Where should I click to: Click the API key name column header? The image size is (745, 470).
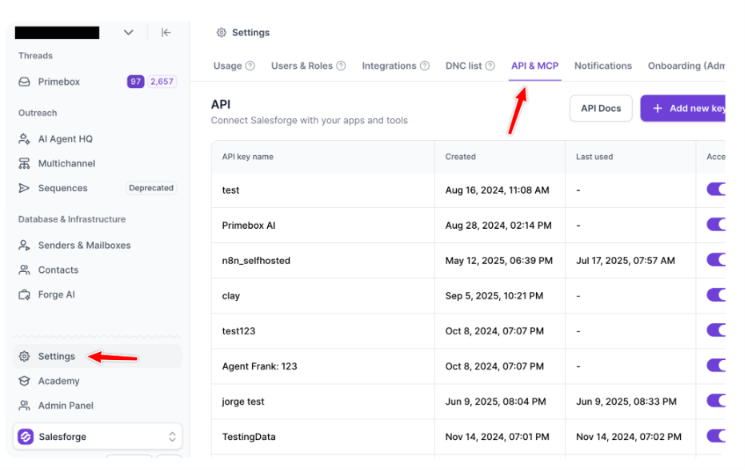pyautogui.click(x=248, y=157)
